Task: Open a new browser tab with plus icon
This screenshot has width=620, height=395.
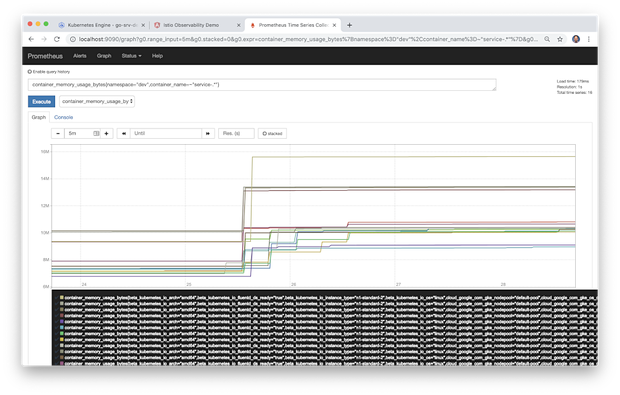Action: pos(349,25)
